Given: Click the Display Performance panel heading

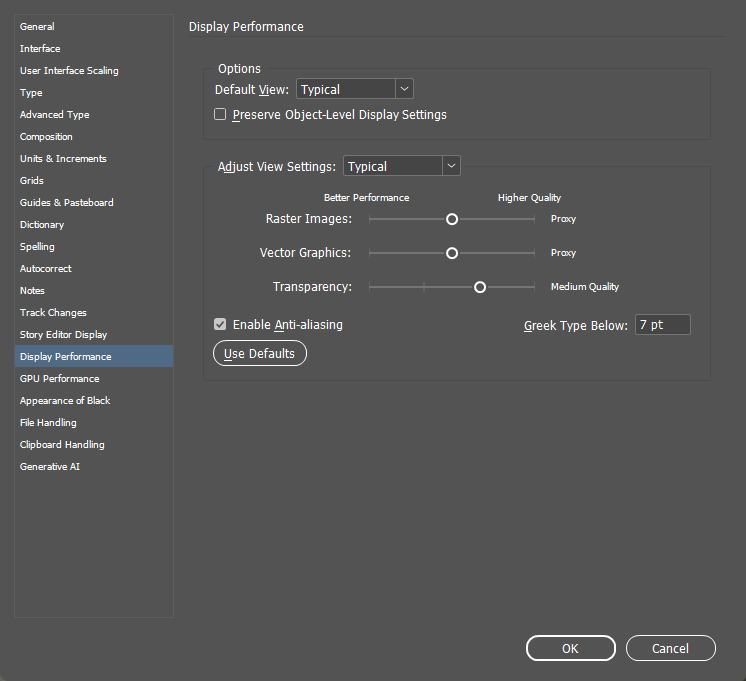Looking at the screenshot, I should pos(246,27).
